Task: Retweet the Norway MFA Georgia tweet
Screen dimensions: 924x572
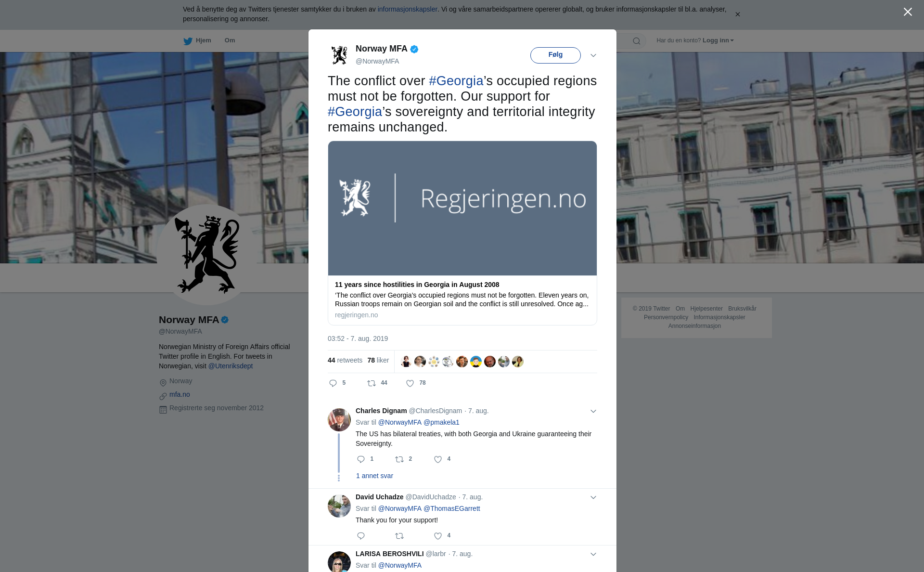Action: click(372, 383)
